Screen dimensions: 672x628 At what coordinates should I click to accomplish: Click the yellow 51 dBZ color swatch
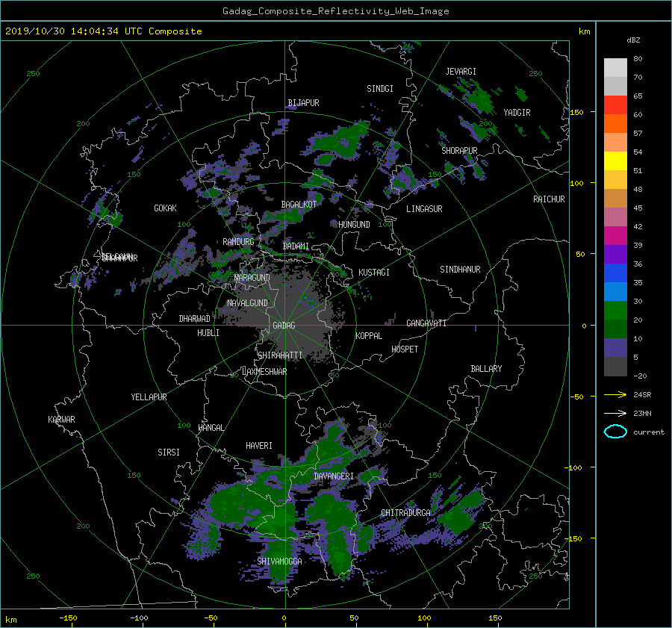pyautogui.click(x=615, y=161)
